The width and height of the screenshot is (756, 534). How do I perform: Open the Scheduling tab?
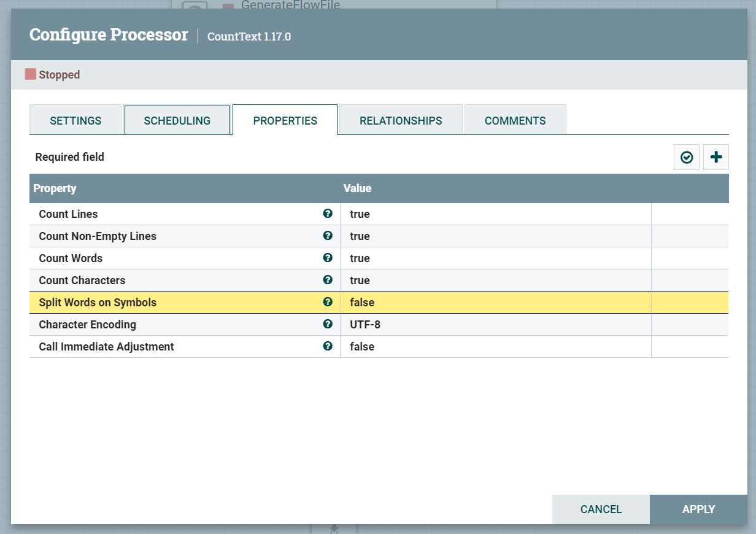[177, 120]
